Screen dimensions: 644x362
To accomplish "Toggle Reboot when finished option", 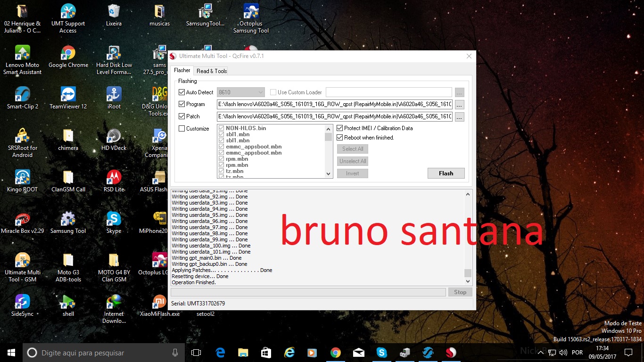I will 340,138.
